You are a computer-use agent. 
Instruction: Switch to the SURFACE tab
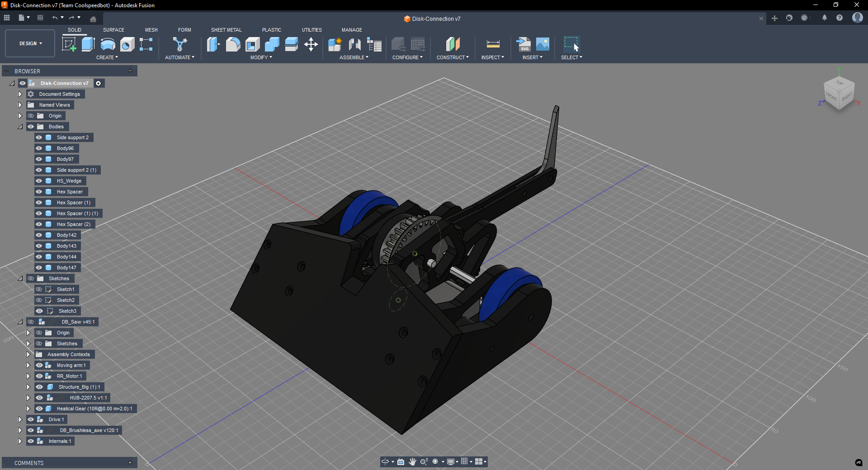[x=113, y=30]
